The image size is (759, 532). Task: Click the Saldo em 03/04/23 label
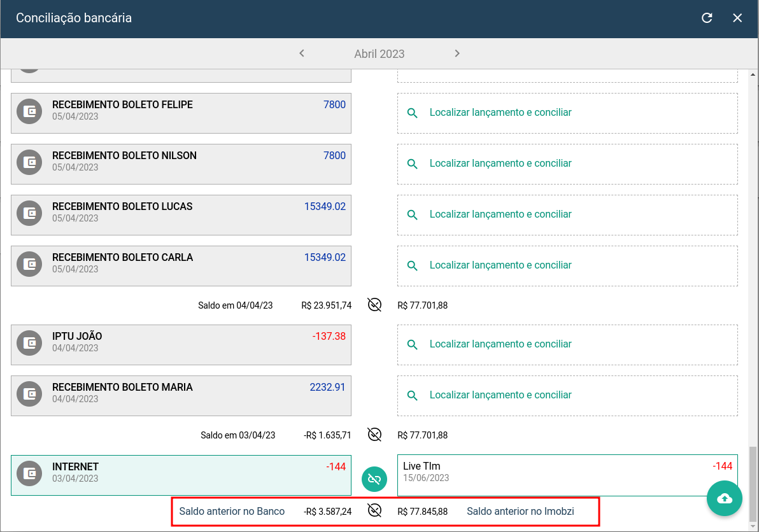tap(238, 435)
